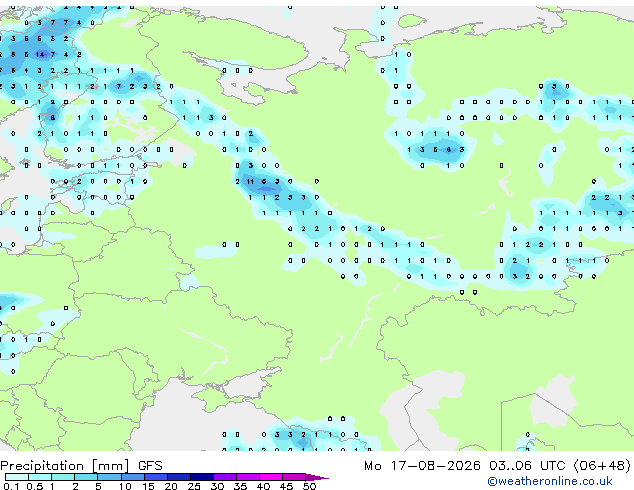Click the 5–10 mm legend color box
Image resolution: width=634 pixels, height=490 pixels.
coord(109,477)
